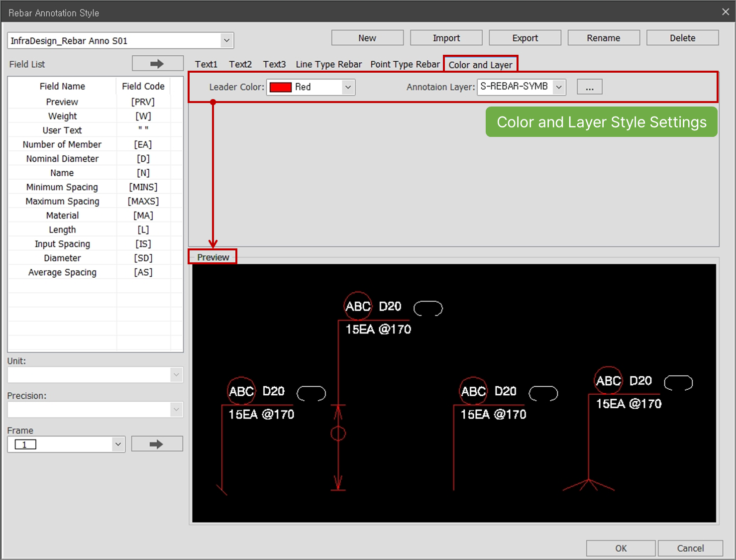Click the Delete button
The width and height of the screenshot is (736, 560).
click(682, 38)
